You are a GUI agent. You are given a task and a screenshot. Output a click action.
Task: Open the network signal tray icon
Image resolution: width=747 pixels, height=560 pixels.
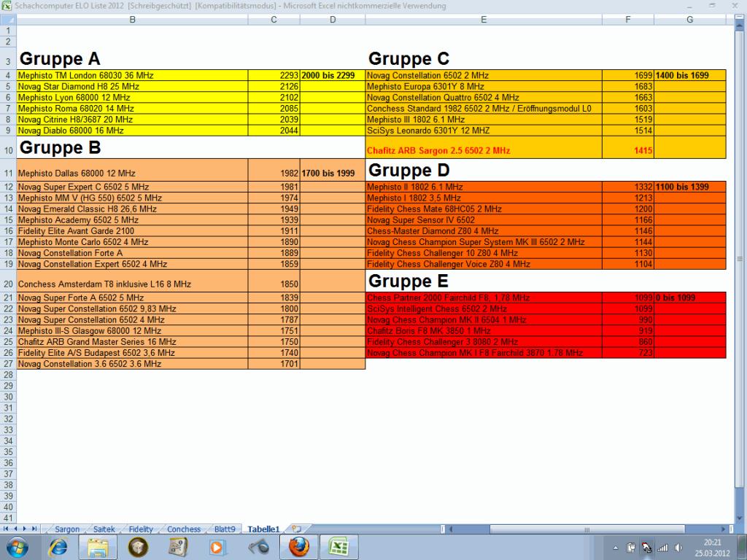[662, 548]
